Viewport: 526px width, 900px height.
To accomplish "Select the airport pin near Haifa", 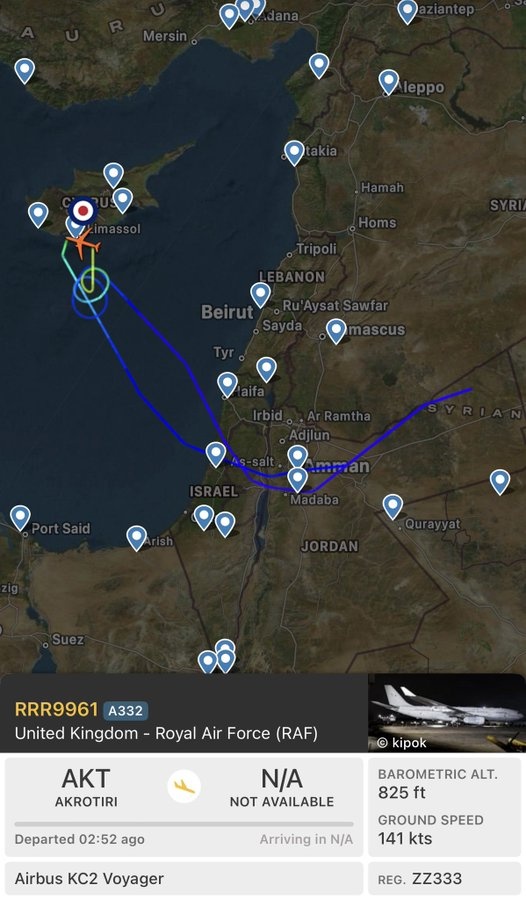I will (x=227, y=384).
